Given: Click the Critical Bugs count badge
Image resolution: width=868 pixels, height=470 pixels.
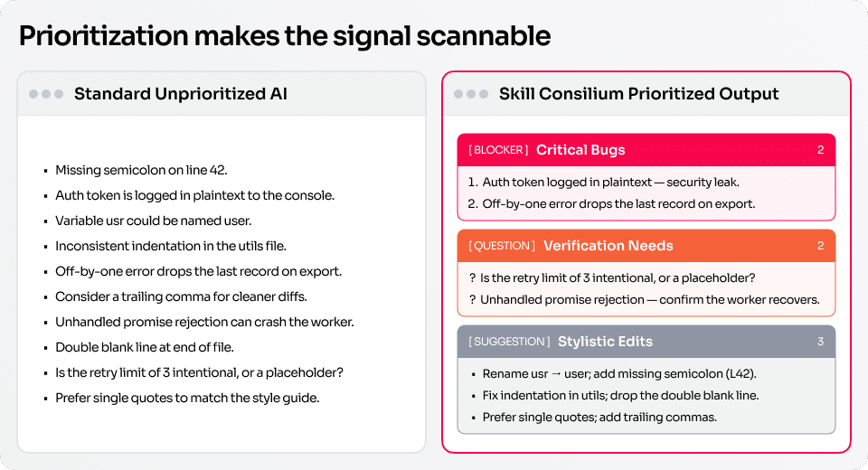Looking at the screenshot, I should (820, 150).
